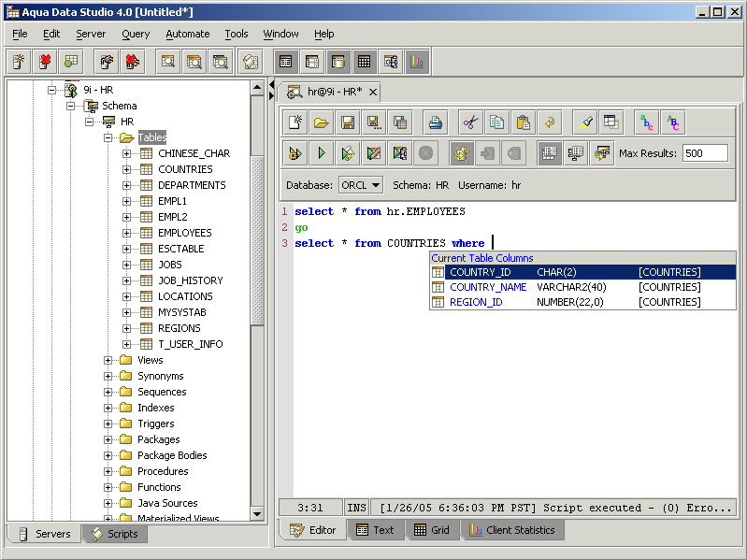Expand the Views folder
The image size is (747, 560).
click(108, 360)
